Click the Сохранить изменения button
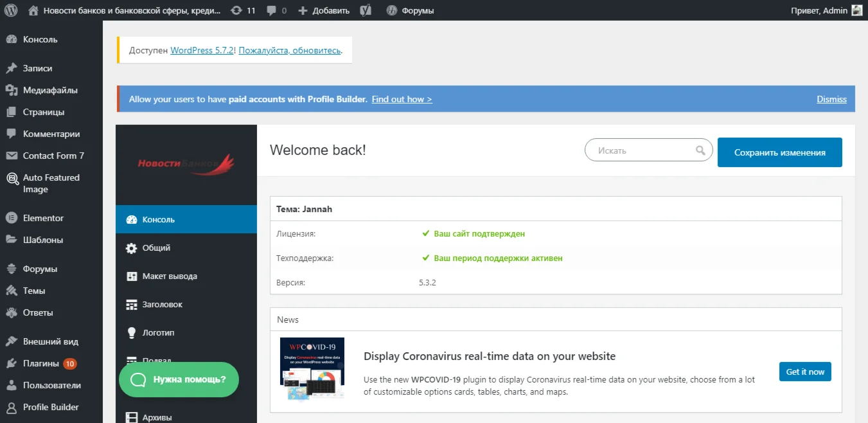The height and width of the screenshot is (423, 868). 779,152
